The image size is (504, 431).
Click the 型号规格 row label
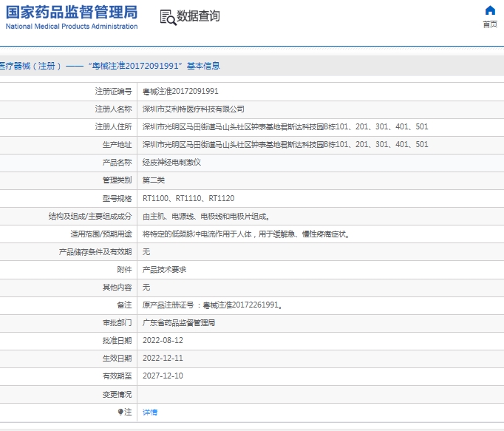118,198
